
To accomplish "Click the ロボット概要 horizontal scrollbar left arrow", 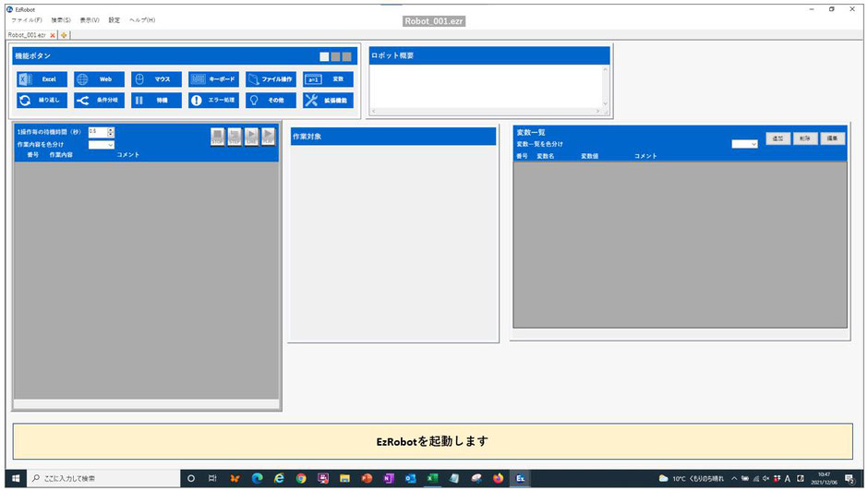I will point(374,112).
